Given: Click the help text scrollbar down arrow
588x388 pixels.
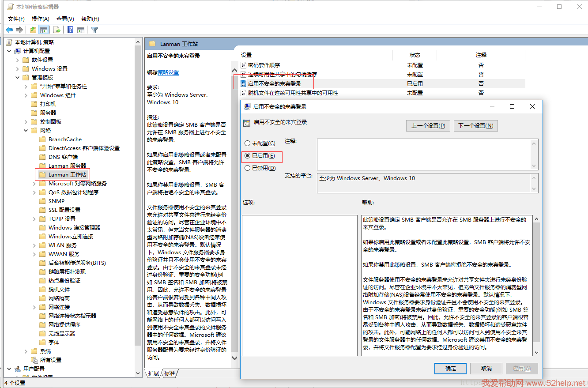Looking at the screenshot, I should pos(536,353).
